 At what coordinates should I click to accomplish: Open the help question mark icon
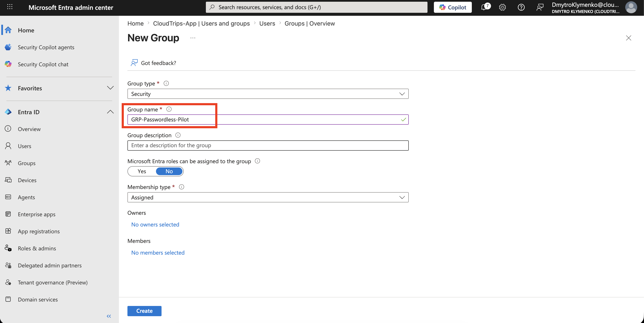tap(521, 7)
